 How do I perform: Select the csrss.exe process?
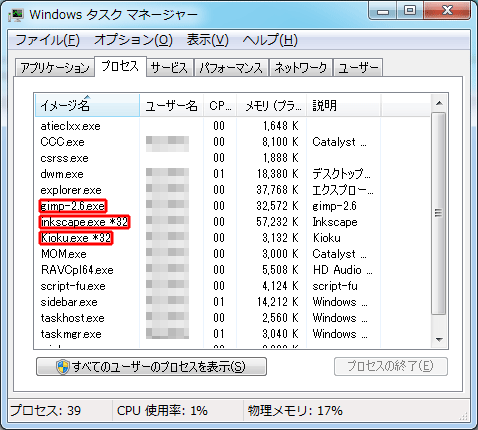click(64, 158)
